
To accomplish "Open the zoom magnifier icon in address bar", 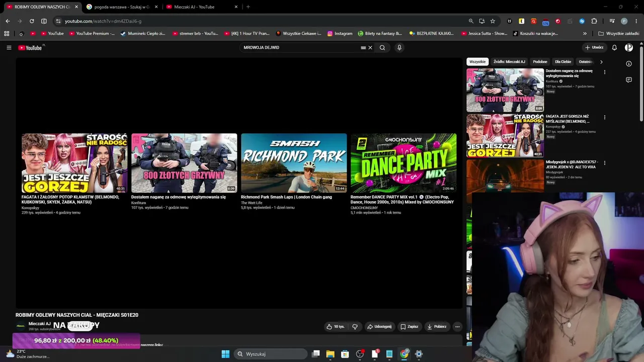I will (x=471, y=21).
